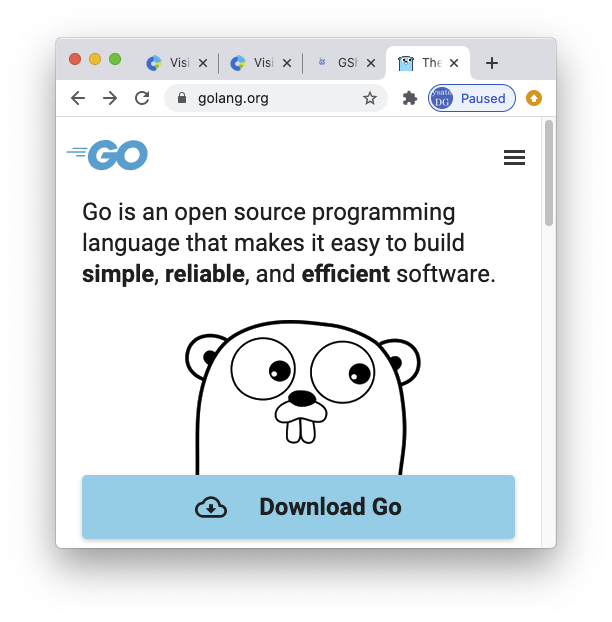Open the hamburger navigation menu
612x622 pixels.
[514, 157]
